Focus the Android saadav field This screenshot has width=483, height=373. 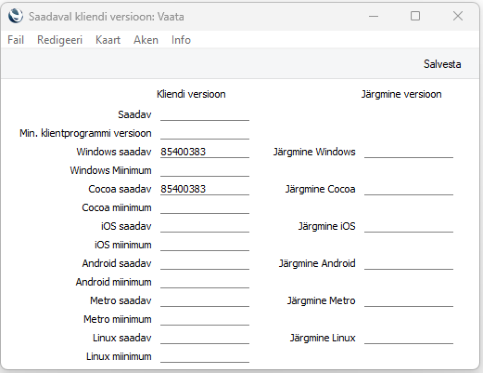coord(205,264)
